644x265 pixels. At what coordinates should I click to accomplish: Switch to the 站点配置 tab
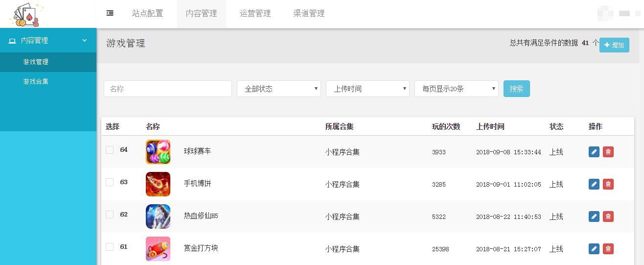click(147, 14)
